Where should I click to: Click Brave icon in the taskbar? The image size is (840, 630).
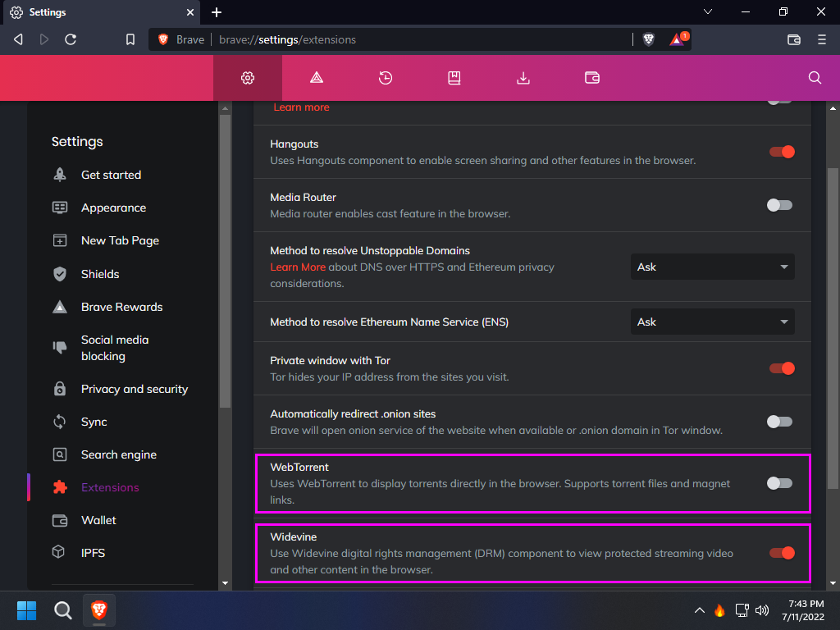pos(99,610)
